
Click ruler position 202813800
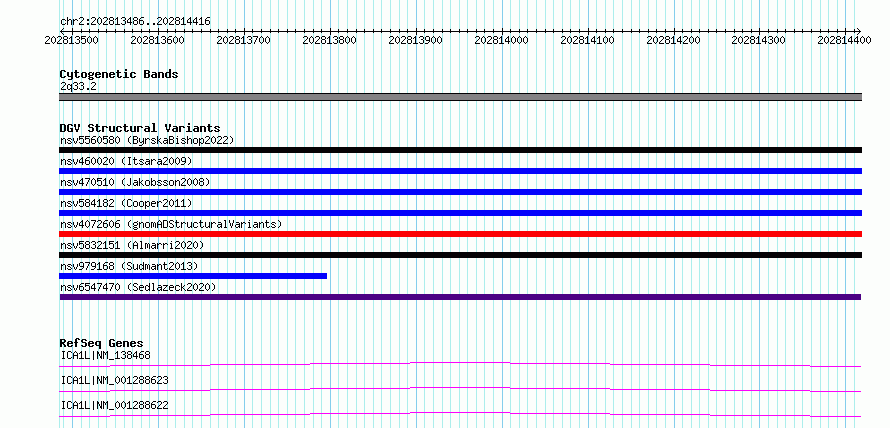point(329,40)
